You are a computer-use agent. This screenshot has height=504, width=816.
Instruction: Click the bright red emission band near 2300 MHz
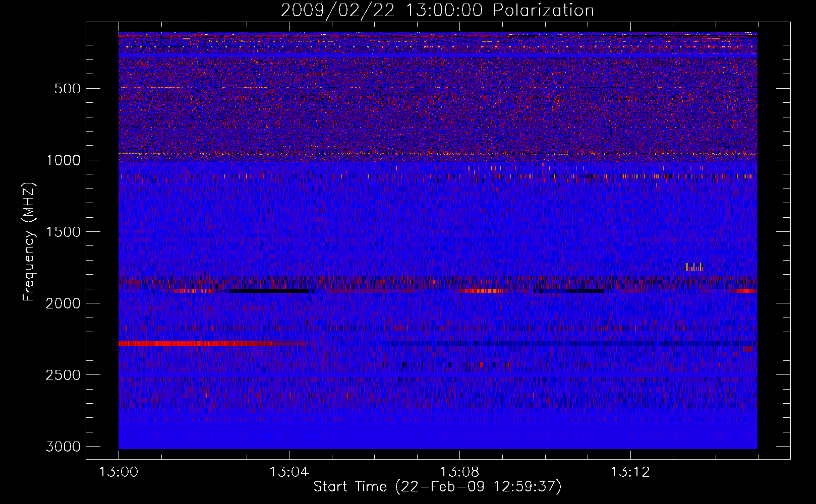tap(202, 344)
